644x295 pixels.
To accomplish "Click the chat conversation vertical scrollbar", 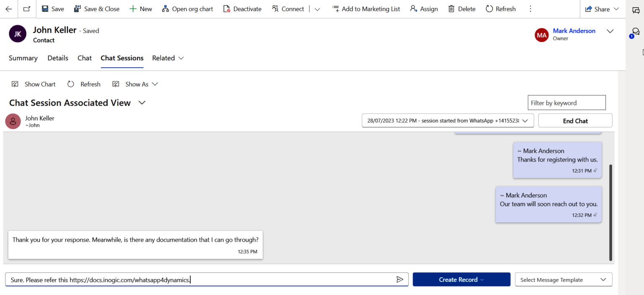I will click(610, 212).
